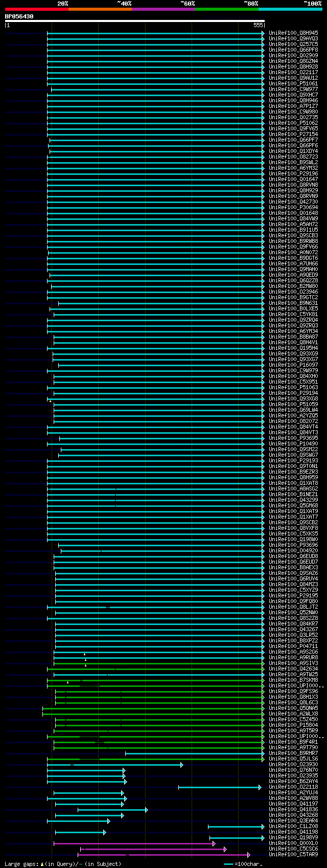
Task: Click the UniRef100_Q8LJT2 label
Action: [293, 607]
